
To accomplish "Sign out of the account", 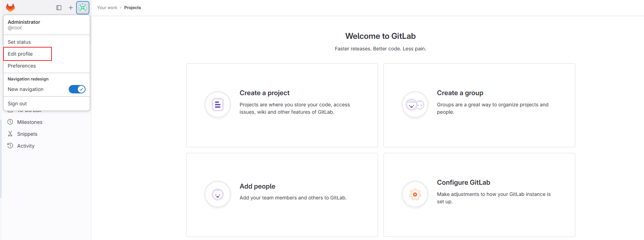I will tap(17, 103).
